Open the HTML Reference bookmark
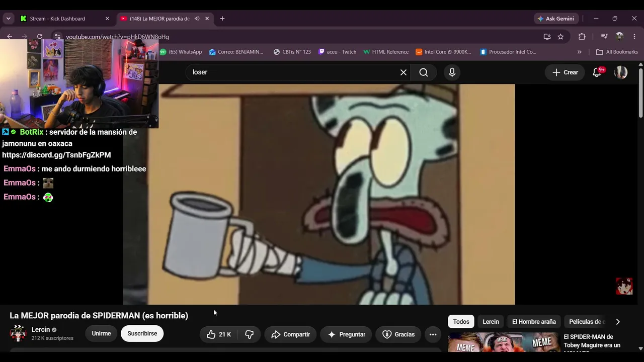 click(x=386, y=52)
